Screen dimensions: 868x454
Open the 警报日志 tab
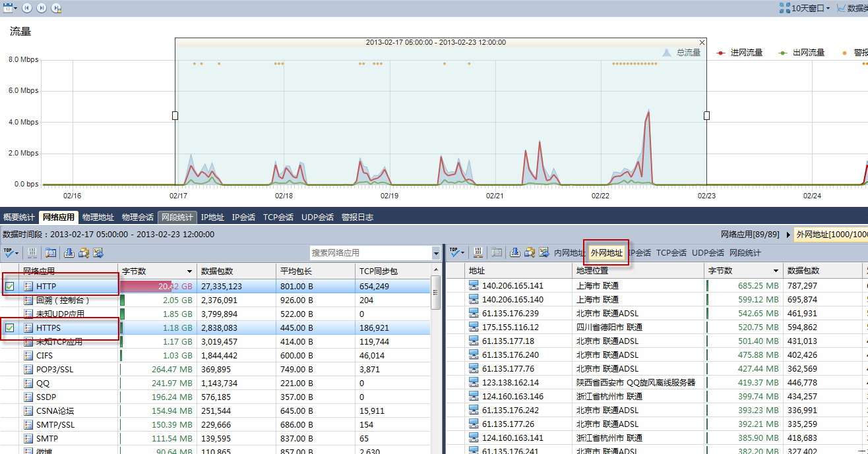356,217
